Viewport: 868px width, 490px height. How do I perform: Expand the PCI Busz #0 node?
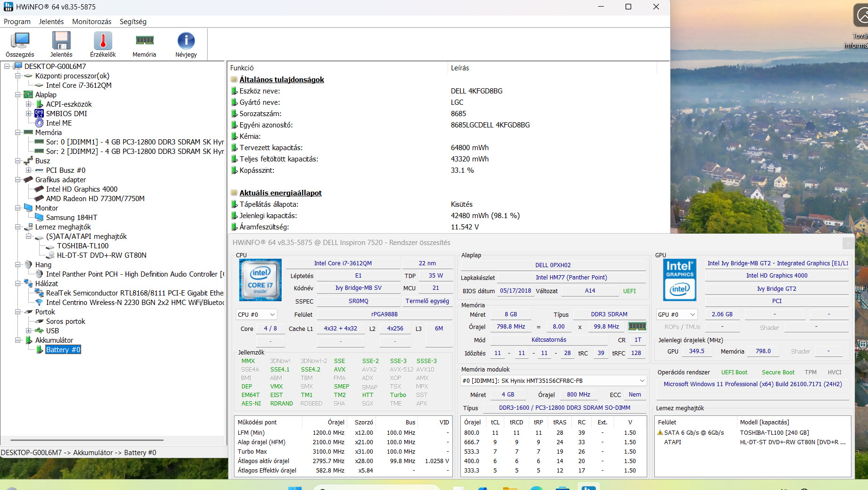click(x=29, y=170)
